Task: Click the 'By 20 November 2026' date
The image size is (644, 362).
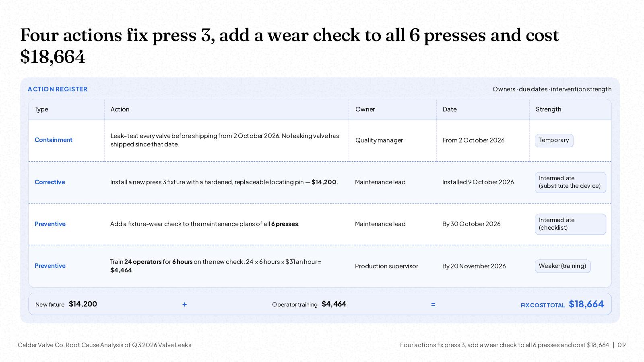Action: click(x=474, y=266)
